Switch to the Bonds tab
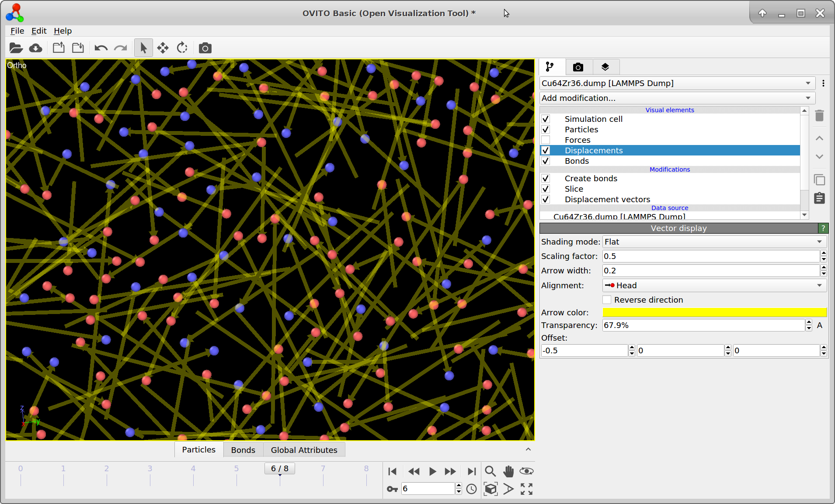This screenshot has width=835, height=504. (x=243, y=449)
